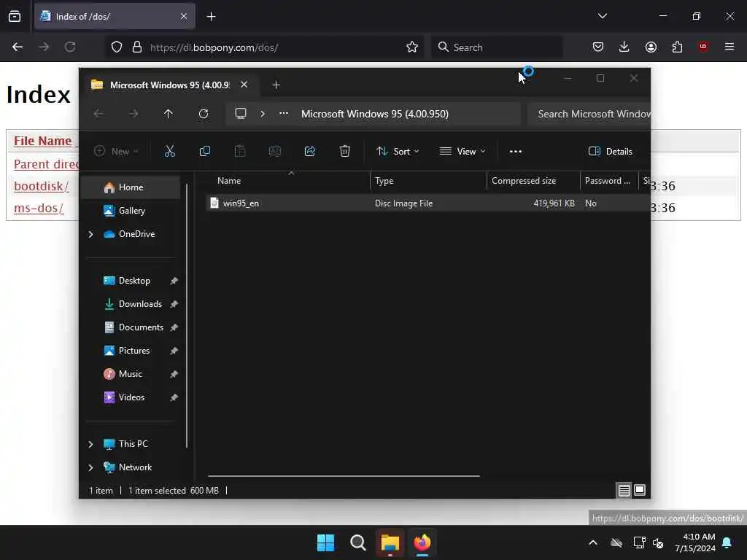
Task: Open Gallery in the navigation pane
Action: pos(130,211)
